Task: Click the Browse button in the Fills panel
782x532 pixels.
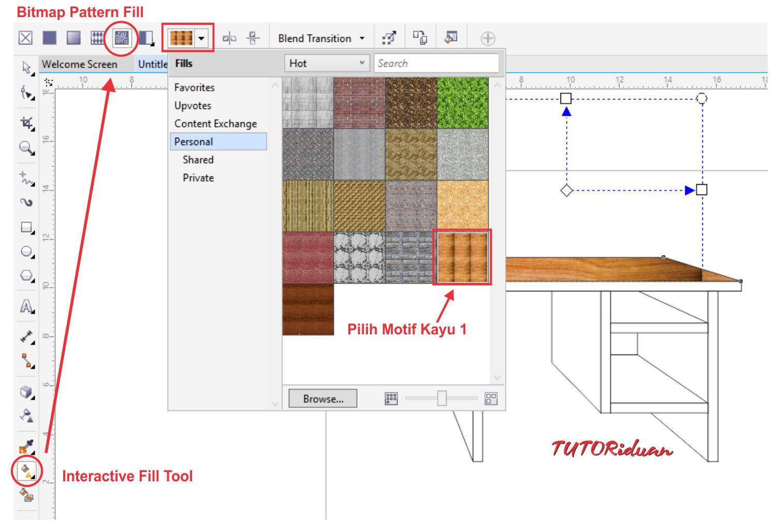Action: pyautogui.click(x=322, y=398)
